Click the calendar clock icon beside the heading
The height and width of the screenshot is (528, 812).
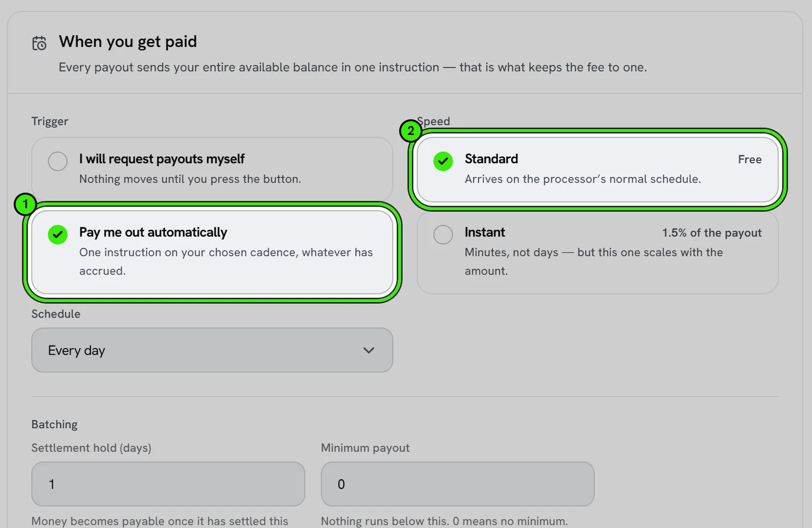(x=39, y=43)
